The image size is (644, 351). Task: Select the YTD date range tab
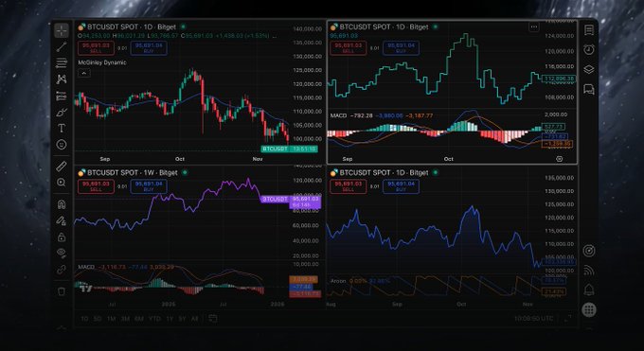154,319
